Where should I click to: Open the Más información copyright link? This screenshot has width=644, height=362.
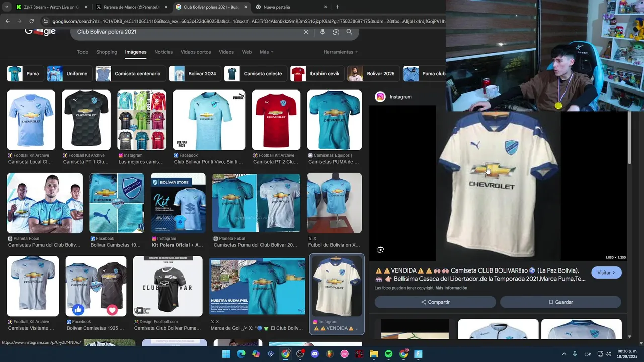point(451,288)
